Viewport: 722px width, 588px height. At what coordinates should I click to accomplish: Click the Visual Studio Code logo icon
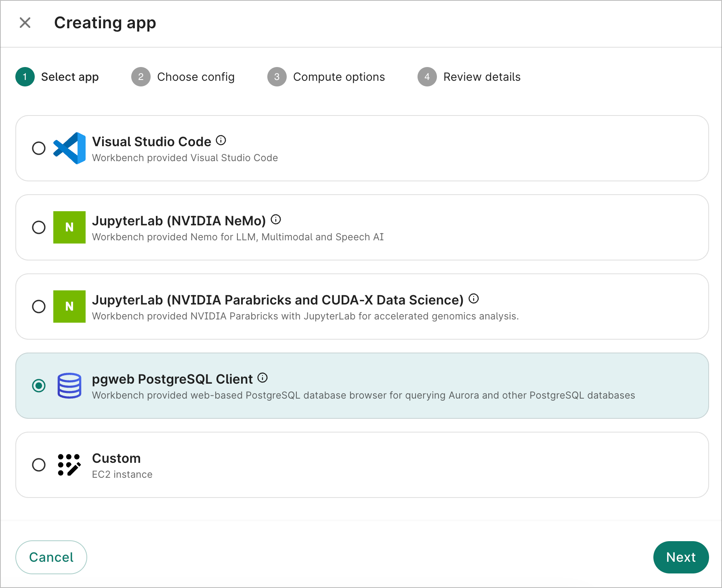69,148
